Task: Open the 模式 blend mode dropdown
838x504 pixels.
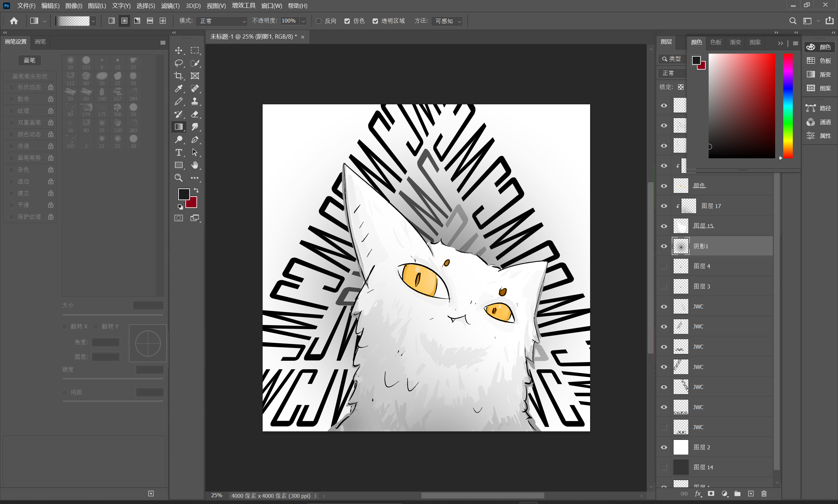Action: 222,21
